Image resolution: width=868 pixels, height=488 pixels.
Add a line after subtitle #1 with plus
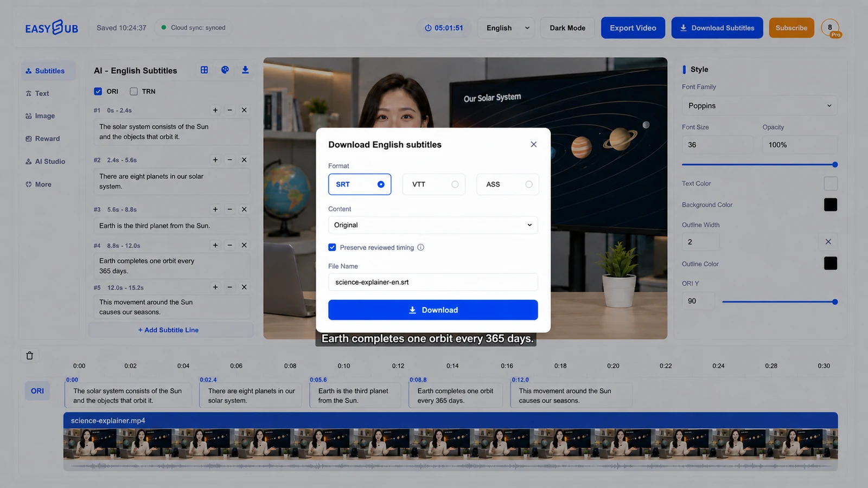point(215,110)
